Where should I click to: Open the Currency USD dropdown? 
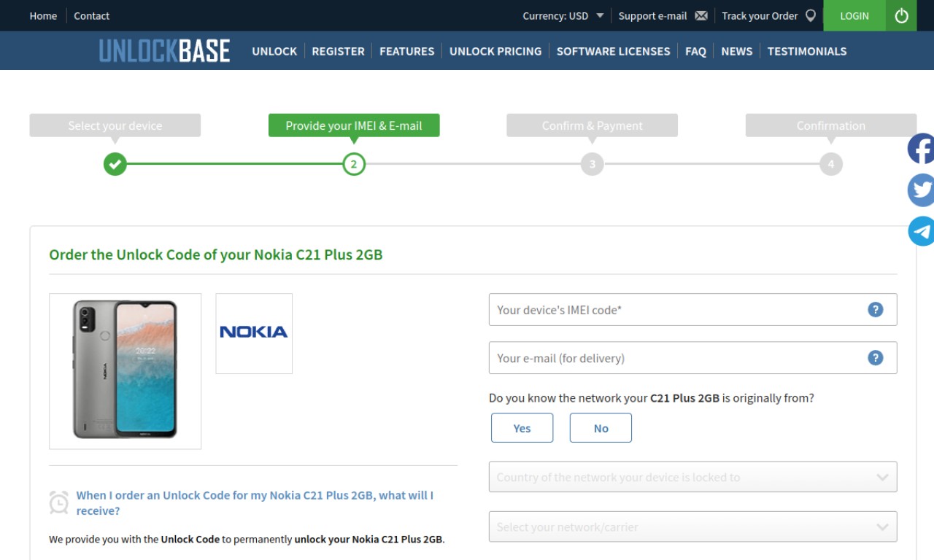(x=563, y=15)
